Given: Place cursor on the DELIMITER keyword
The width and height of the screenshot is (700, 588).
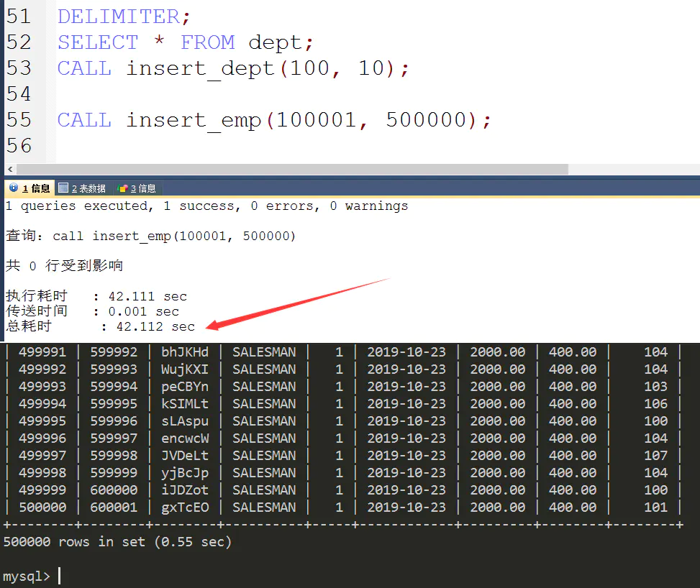Looking at the screenshot, I should (119, 16).
